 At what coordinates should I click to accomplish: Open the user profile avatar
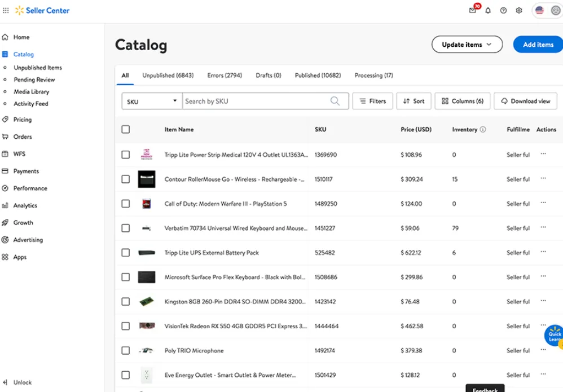(x=556, y=10)
